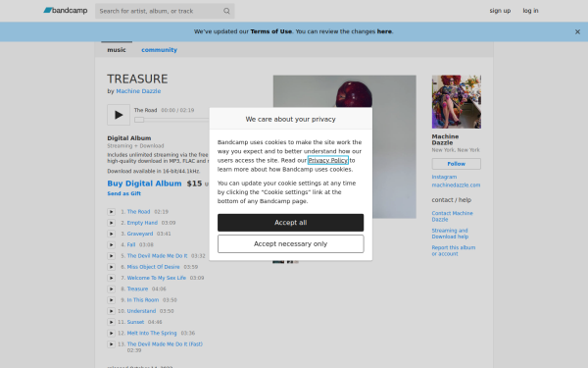Click Send as Gift
This screenshot has width=588, height=368.
pos(124,193)
